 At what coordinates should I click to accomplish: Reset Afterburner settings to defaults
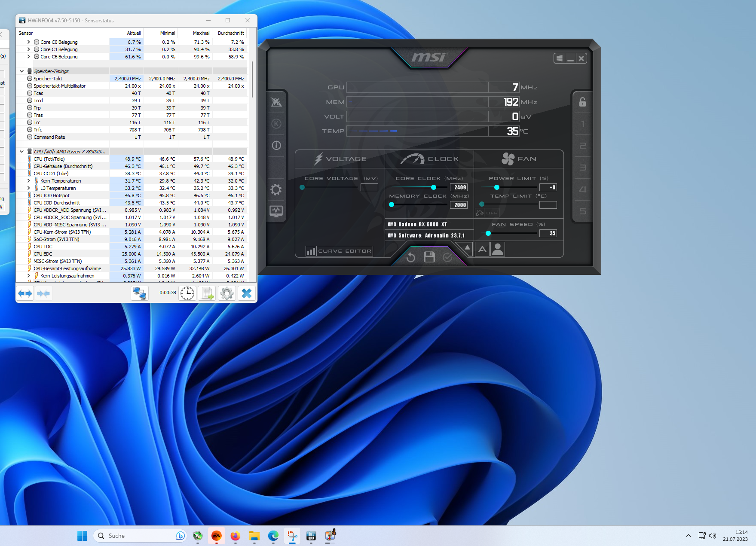(411, 257)
